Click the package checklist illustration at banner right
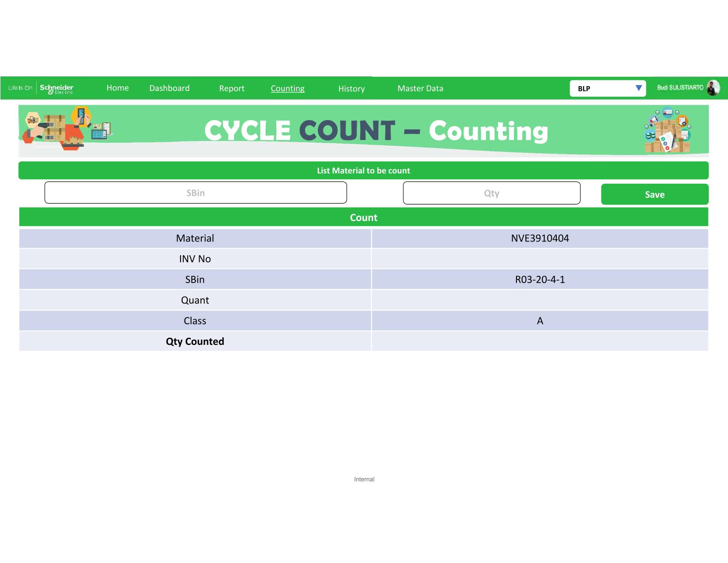728x563 pixels. [x=667, y=131]
